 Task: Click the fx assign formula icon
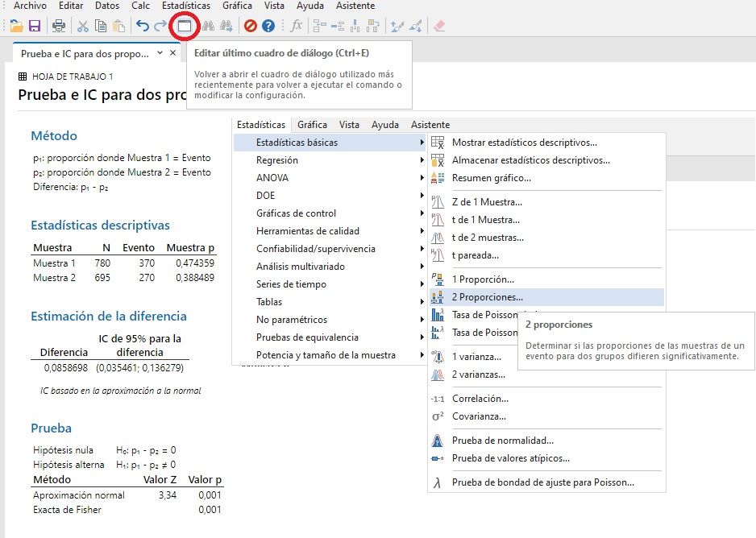pos(296,26)
